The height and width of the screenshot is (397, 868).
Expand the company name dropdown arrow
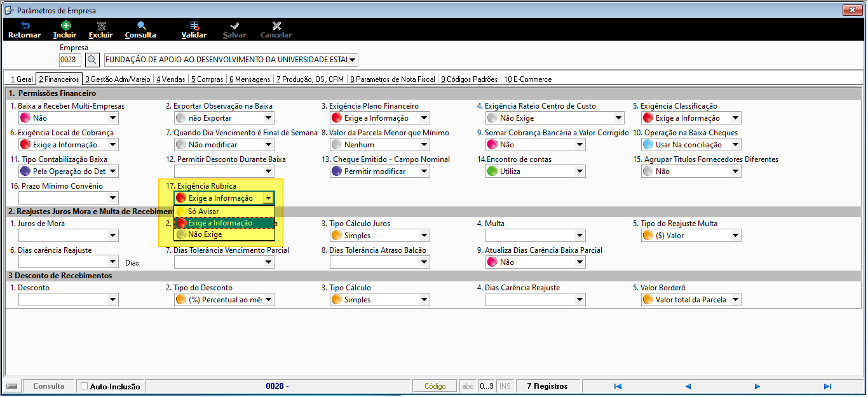353,60
